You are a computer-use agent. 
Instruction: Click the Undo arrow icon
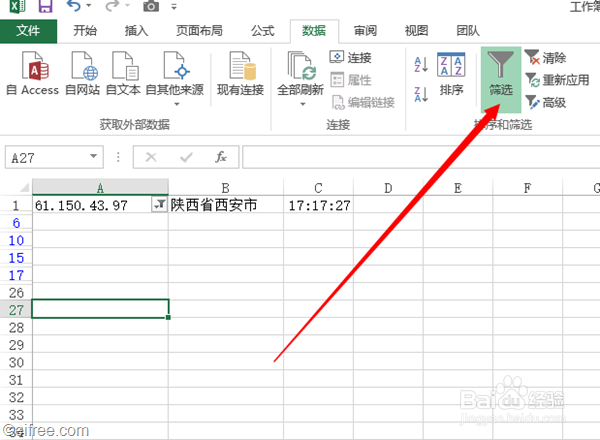tap(73, 6)
